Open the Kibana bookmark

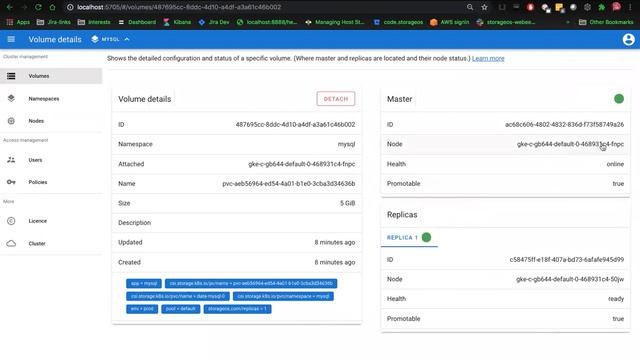pyautogui.click(x=177, y=22)
